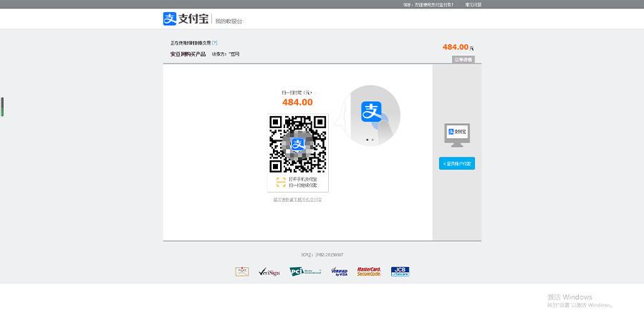The height and width of the screenshot is (325, 644).
Task: Open the order details tab
Action: click(463, 59)
